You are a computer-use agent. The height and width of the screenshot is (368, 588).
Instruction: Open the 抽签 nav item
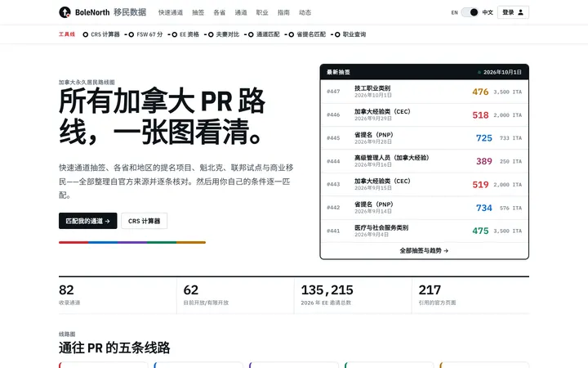pos(198,12)
